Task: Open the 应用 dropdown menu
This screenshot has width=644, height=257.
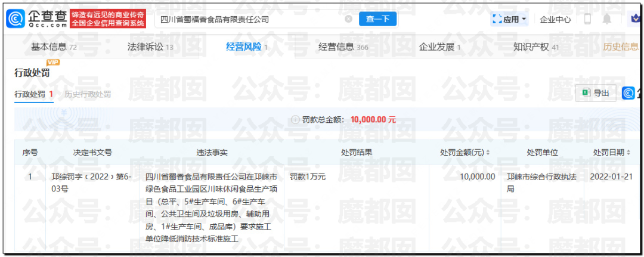Action: (x=510, y=19)
